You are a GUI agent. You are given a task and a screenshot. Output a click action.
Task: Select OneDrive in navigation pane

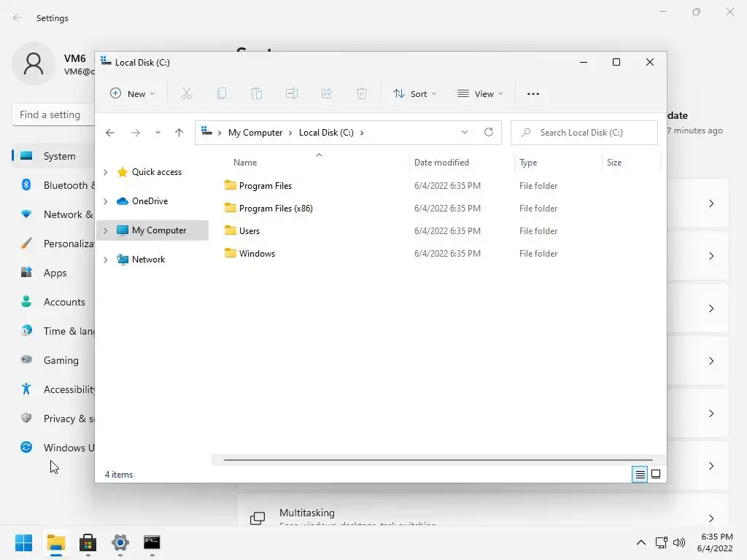click(x=150, y=201)
